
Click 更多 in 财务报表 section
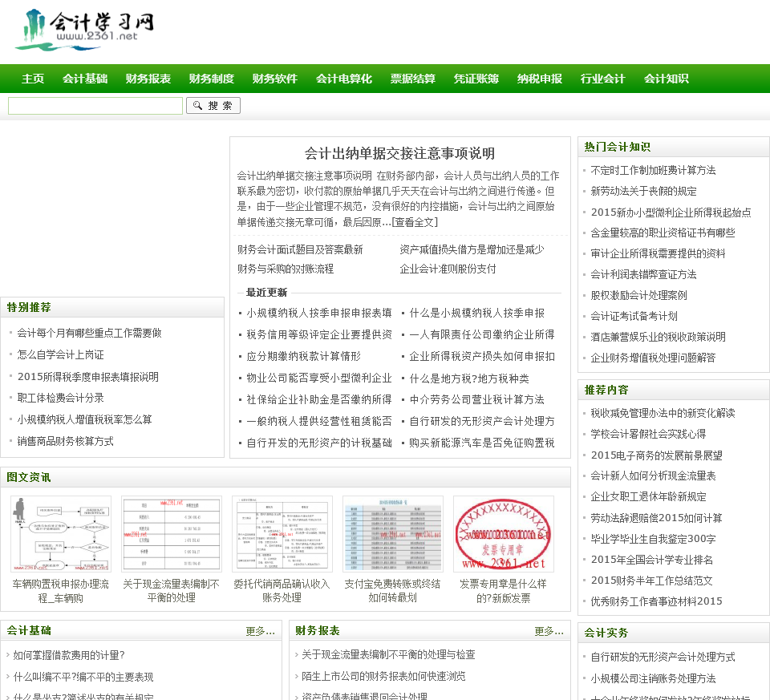tap(549, 631)
